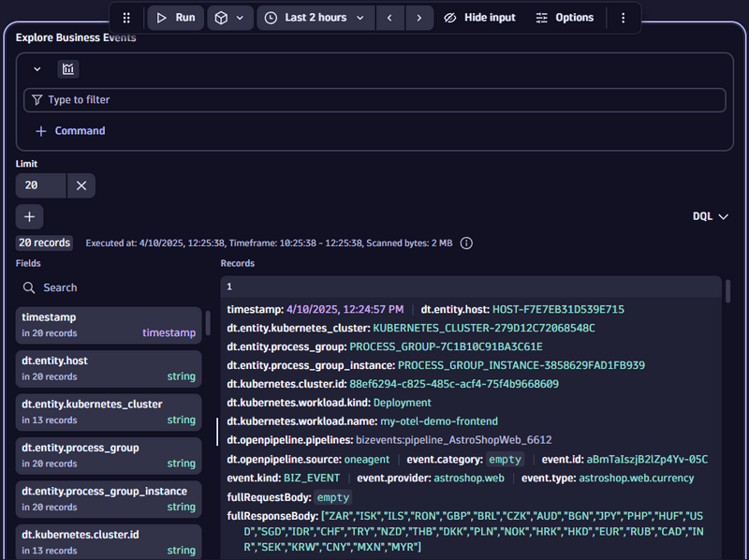Add a new step with + Command
This screenshot has width=749, height=560.
[68, 131]
